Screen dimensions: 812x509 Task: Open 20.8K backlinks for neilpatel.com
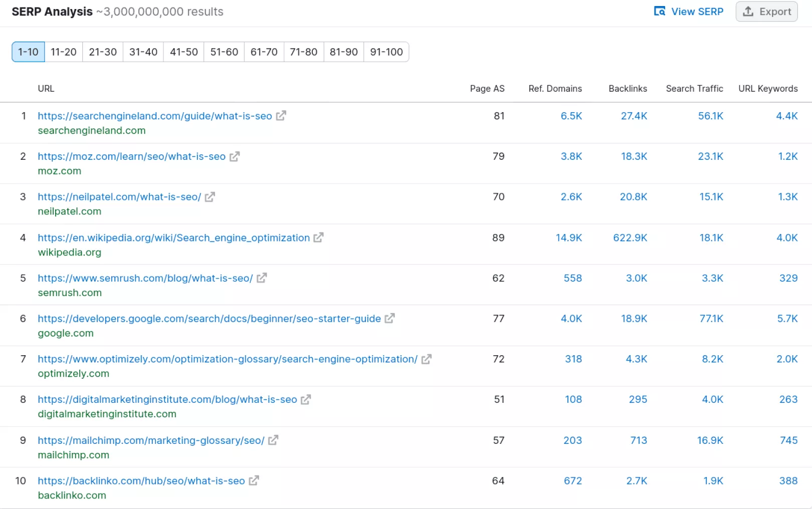(x=634, y=197)
